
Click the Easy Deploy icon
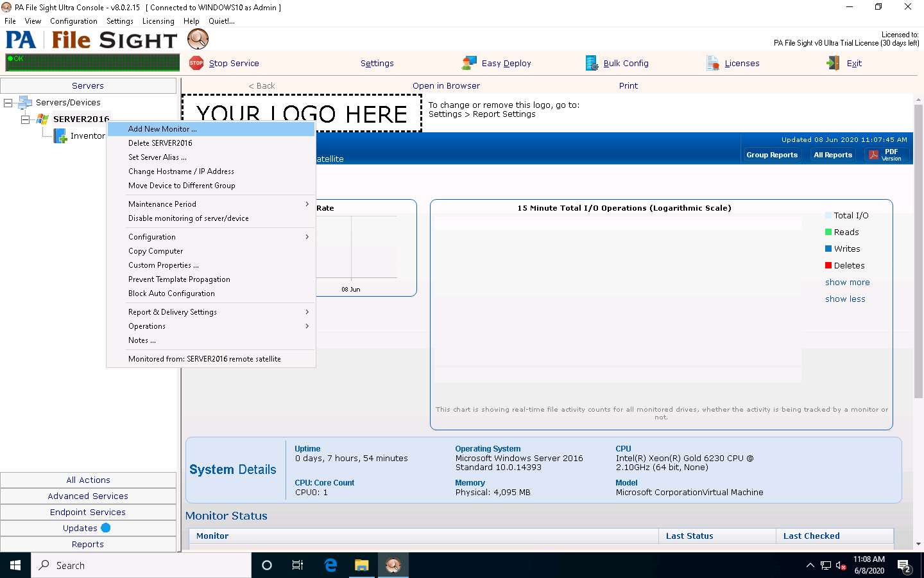469,63
